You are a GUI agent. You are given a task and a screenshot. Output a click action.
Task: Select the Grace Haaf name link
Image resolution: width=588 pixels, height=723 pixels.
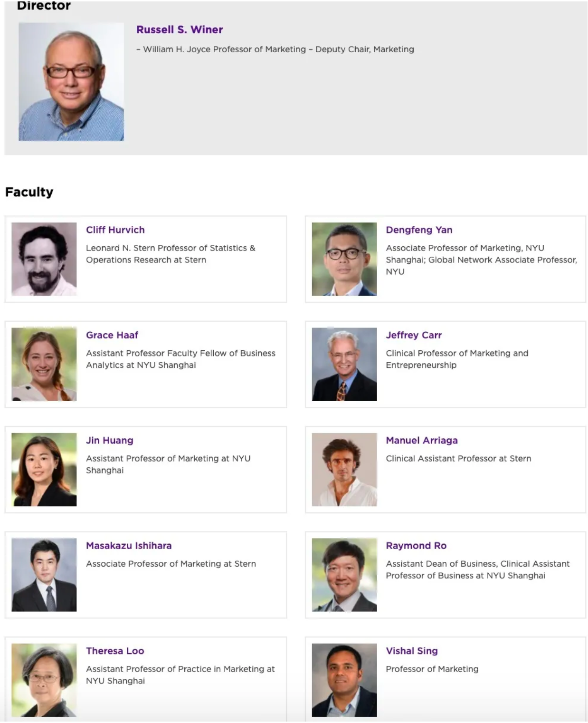coord(112,335)
